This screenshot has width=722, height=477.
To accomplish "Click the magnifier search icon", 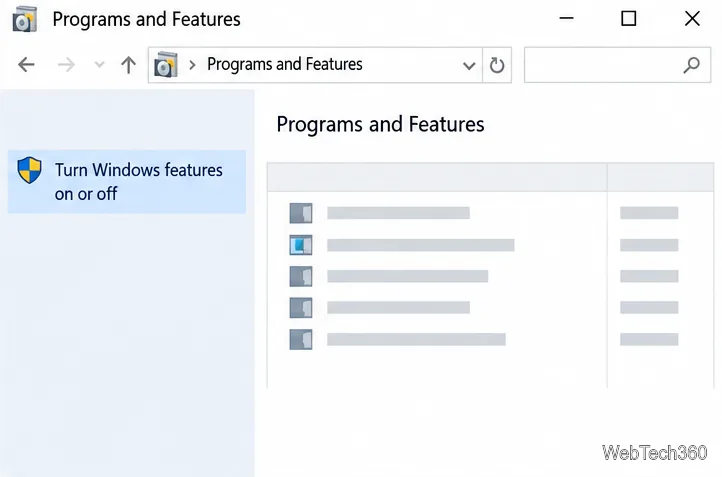I will click(692, 65).
